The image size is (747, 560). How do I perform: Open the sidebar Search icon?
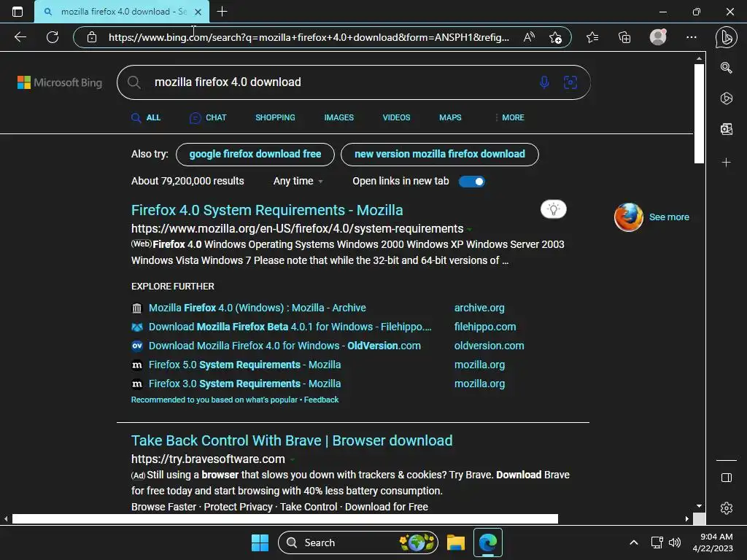pos(726,68)
